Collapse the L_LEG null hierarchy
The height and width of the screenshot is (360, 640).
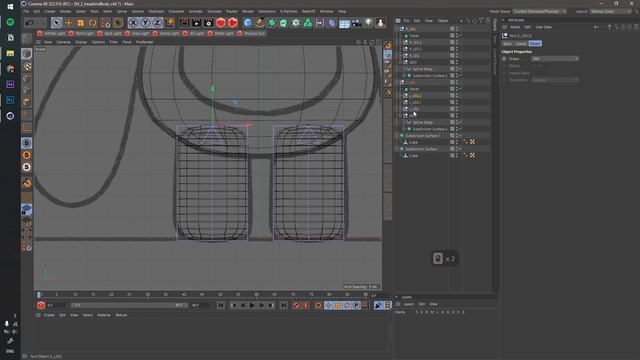[397, 82]
